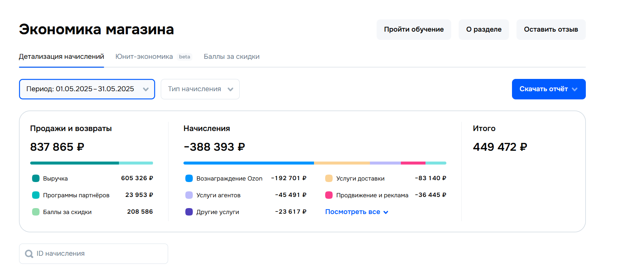Screen dimensions: 644x271
Task: Click the Выручка teal color swatch
Action: 36,178
